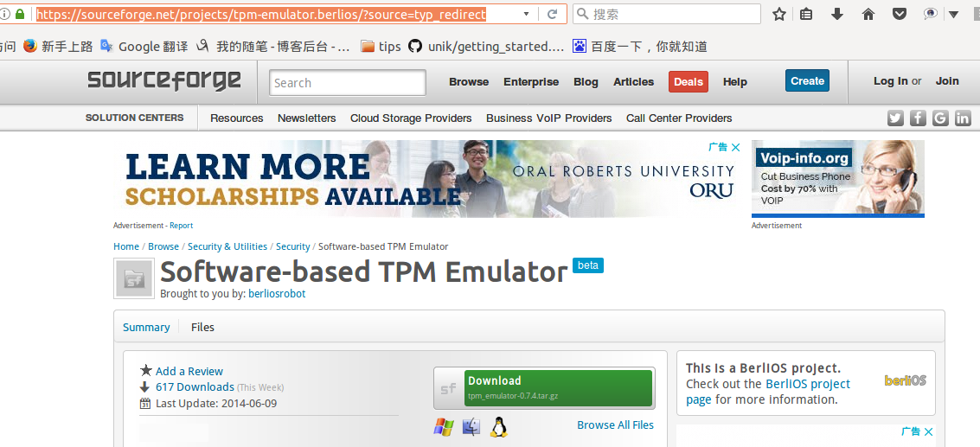Go to Firefox home icon
Image resolution: width=980 pixels, height=447 pixels.
click(x=868, y=14)
